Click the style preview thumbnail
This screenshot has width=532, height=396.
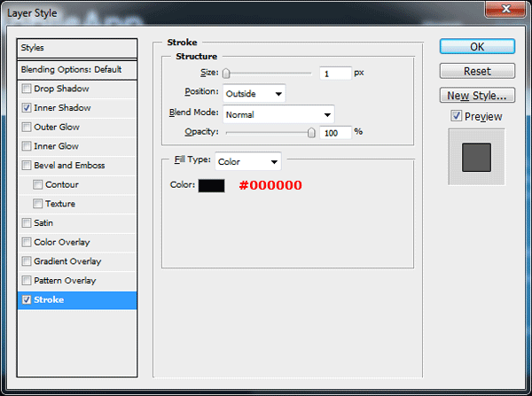click(476, 157)
